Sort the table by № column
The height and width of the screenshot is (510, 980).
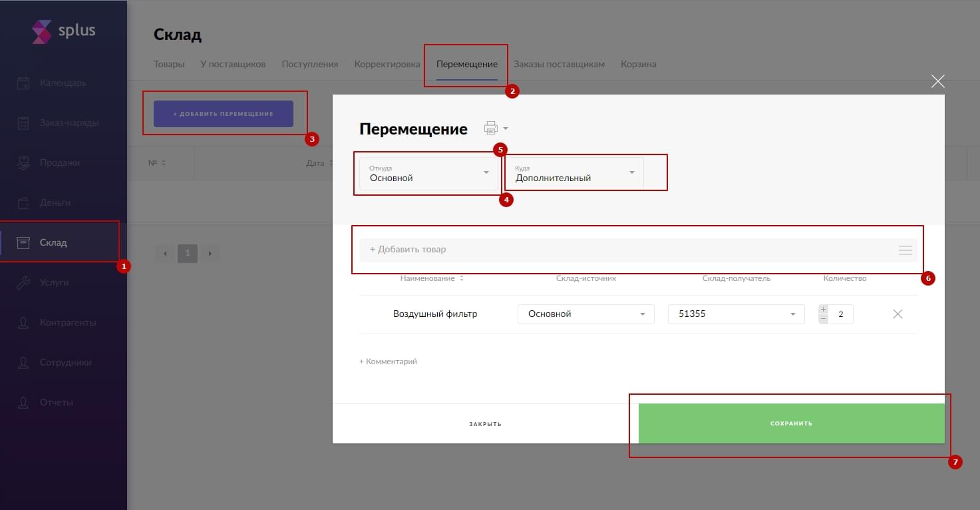click(156, 163)
